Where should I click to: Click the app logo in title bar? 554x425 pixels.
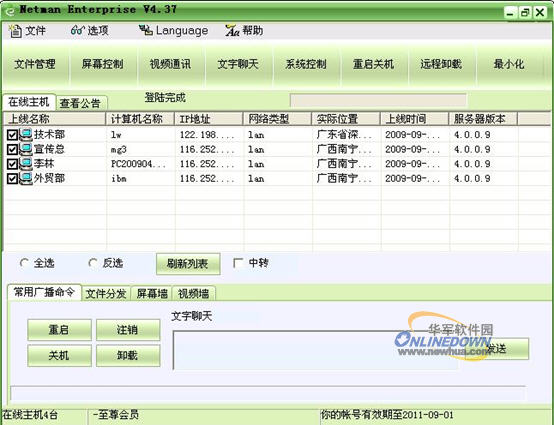(x=11, y=11)
